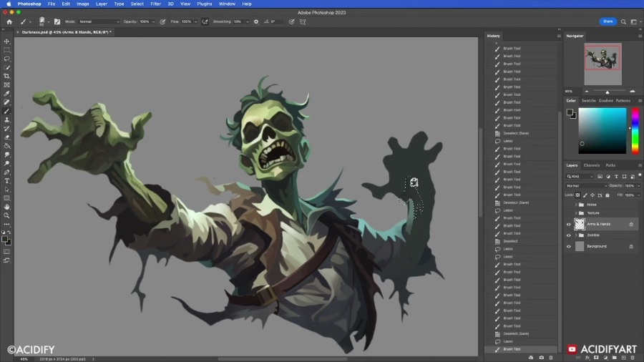Viewport: 644px width, 362px height.
Task: Select the Hand tool
Action: point(6,207)
